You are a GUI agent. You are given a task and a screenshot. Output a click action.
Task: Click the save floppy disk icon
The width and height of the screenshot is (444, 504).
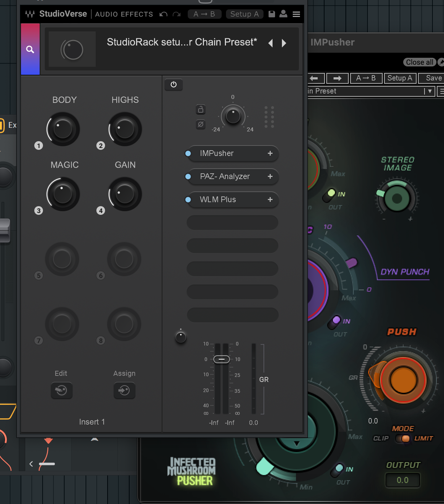[x=272, y=14]
